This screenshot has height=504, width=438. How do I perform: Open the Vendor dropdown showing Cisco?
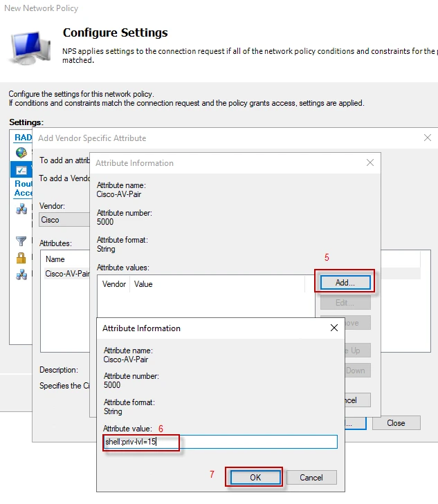pos(64,220)
